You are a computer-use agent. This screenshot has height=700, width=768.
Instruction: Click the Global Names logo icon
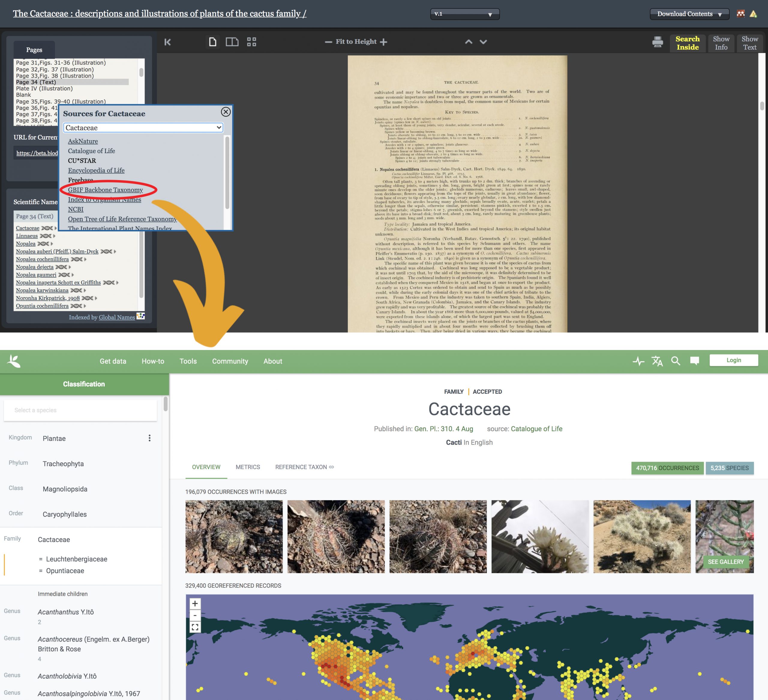pyautogui.click(x=141, y=316)
